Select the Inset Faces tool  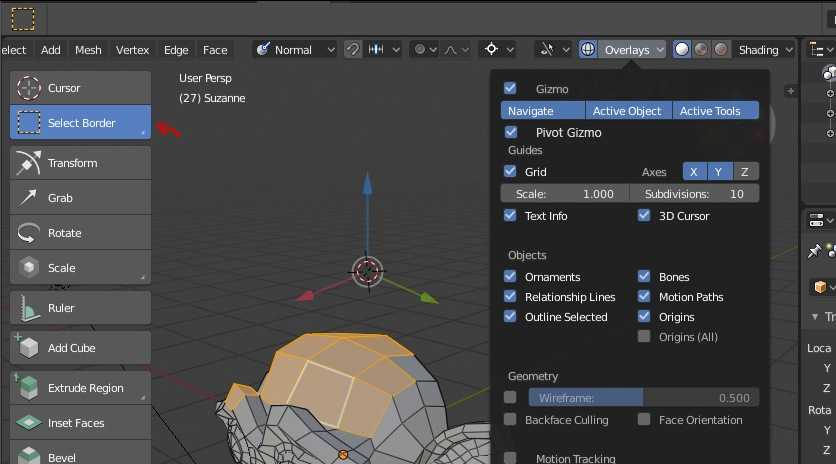(x=81, y=423)
